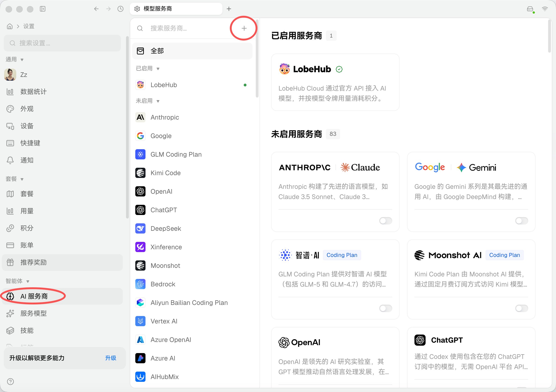Viewport: 556px width, 392px height.
Task: Select Moonshot provider in list
Action: [x=192, y=266]
